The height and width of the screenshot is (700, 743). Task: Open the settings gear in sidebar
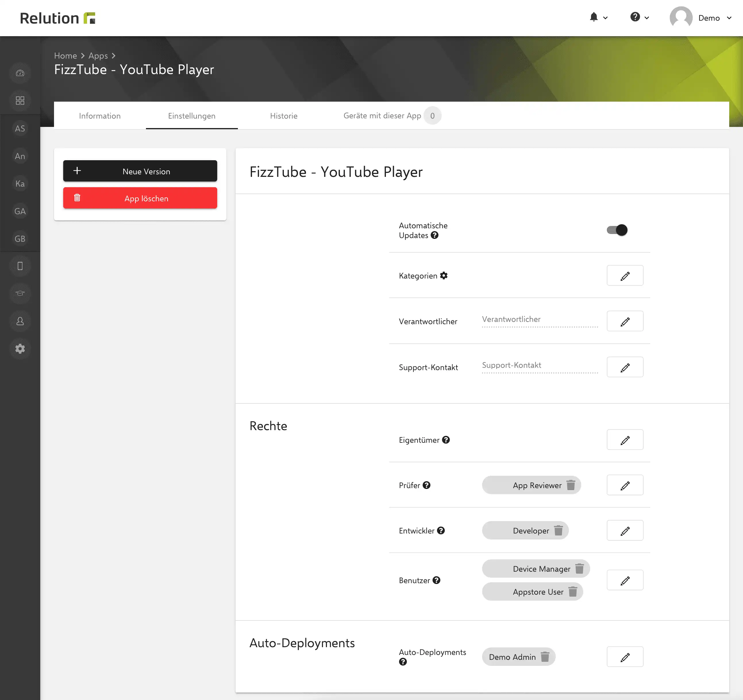tap(20, 349)
